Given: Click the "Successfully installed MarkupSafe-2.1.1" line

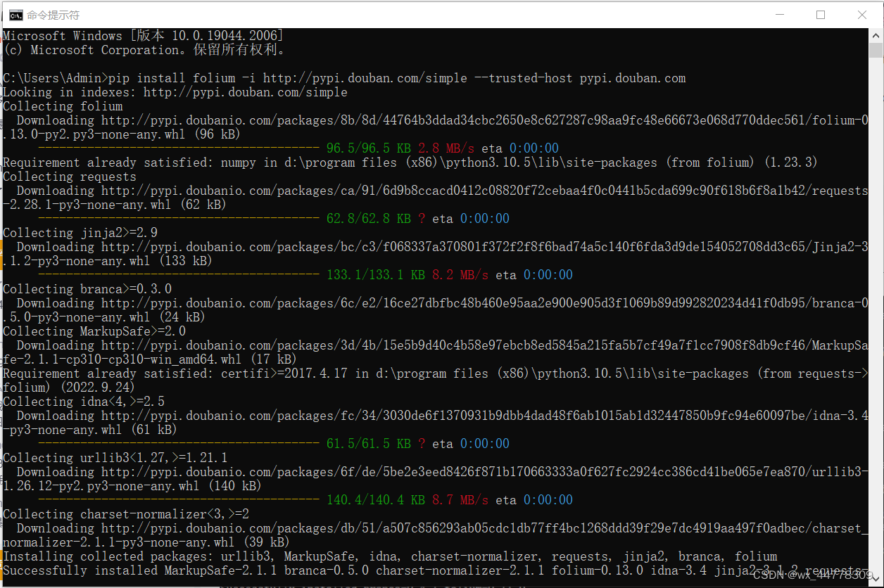Looking at the screenshot, I should point(436,570).
